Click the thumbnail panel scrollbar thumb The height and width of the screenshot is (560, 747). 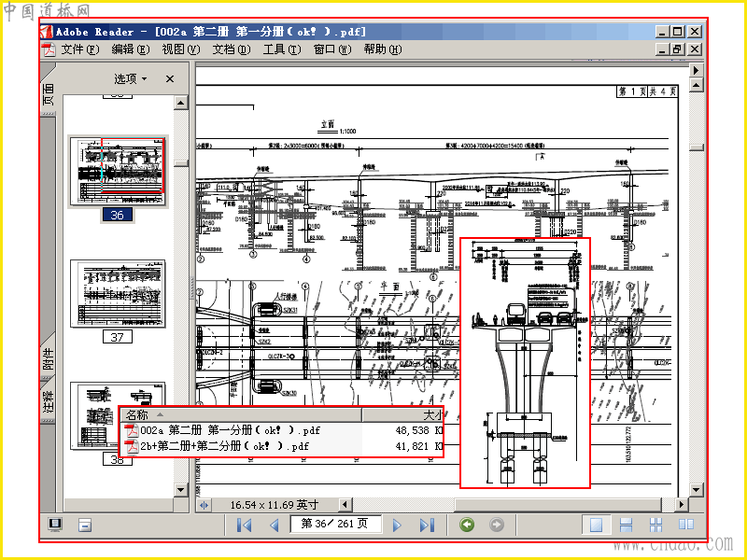pyautogui.click(x=181, y=163)
